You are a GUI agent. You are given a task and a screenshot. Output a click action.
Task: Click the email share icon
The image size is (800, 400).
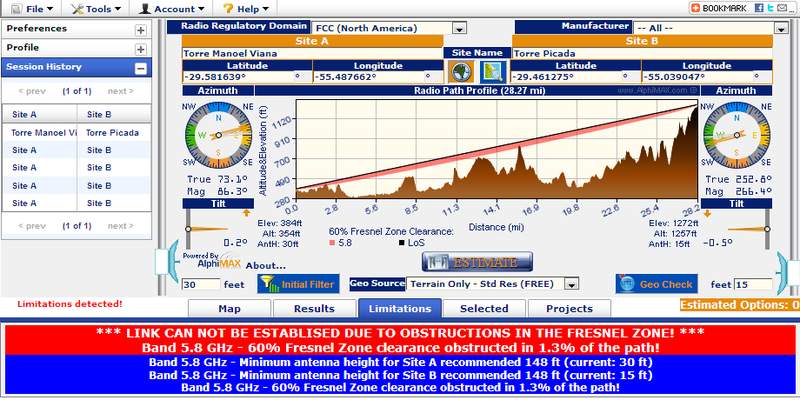(x=781, y=8)
